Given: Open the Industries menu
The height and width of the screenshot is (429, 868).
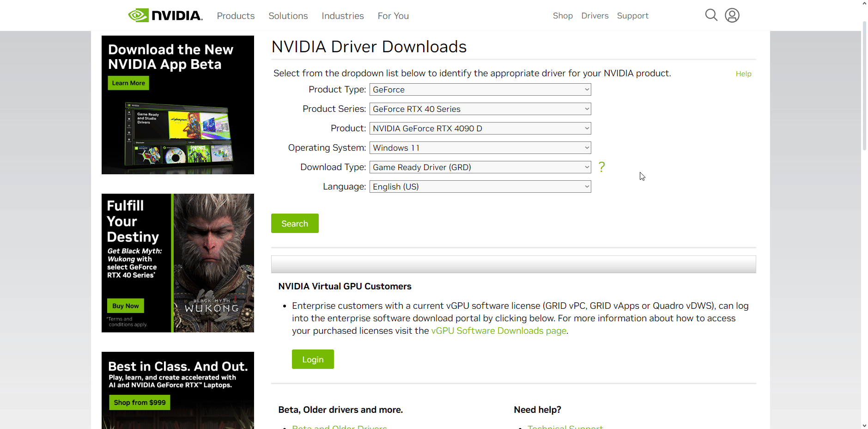Looking at the screenshot, I should click(x=342, y=16).
